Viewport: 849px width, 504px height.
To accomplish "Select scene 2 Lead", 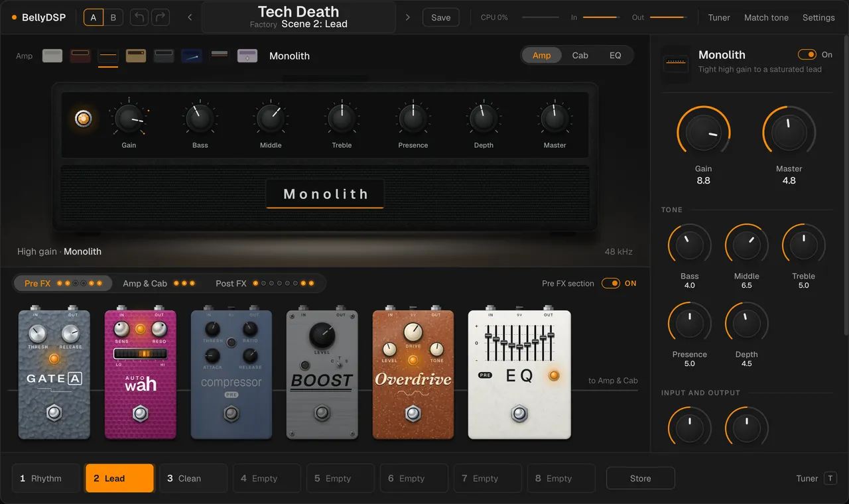I will coord(119,478).
